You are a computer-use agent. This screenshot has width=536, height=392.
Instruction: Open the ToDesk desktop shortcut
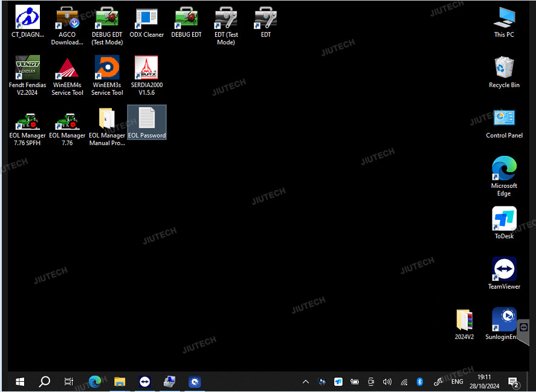[504, 220]
